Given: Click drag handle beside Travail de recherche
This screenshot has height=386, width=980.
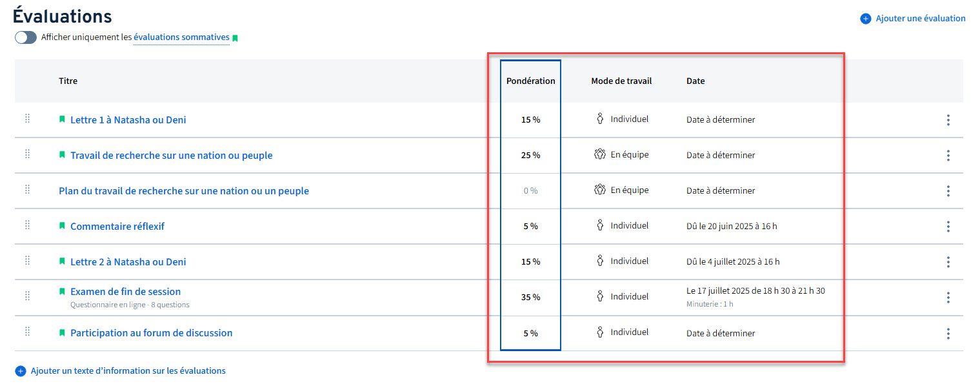Looking at the screenshot, I should pyautogui.click(x=27, y=154).
